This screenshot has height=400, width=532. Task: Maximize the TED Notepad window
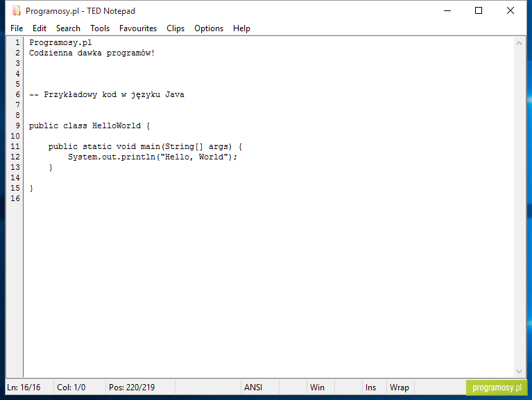point(479,11)
